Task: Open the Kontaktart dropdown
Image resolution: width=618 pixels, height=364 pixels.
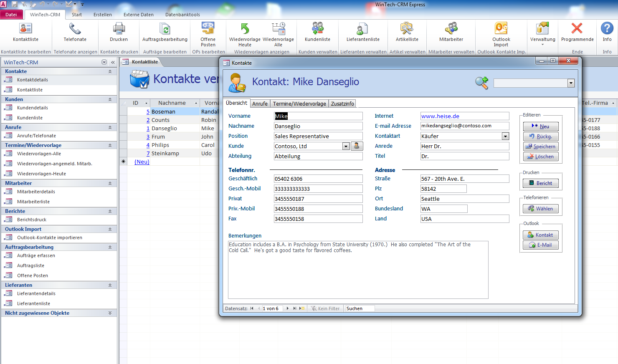Action: [x=505, y=136]
